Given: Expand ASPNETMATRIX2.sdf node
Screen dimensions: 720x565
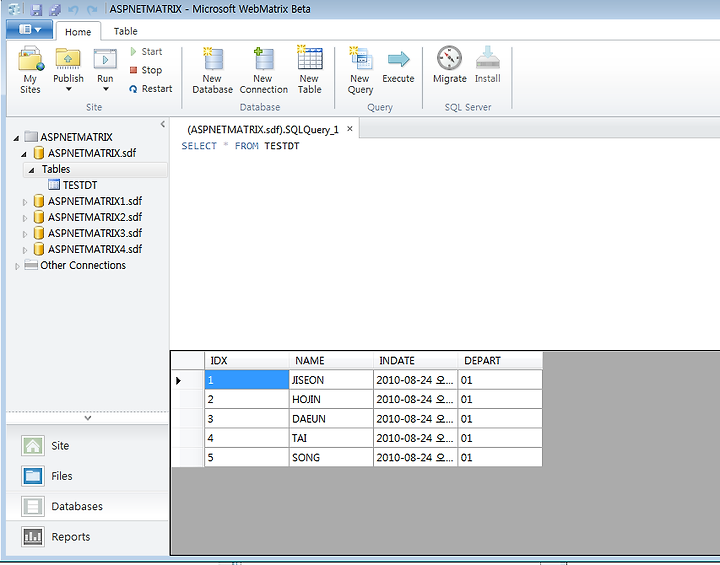Looking at the screenshot, I should [x=25, y=218].
